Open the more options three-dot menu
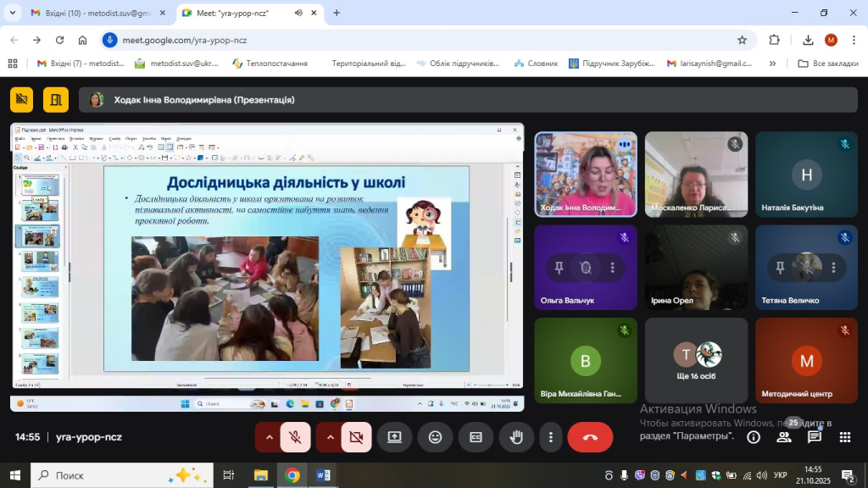The width and height of the screenshot is (868, 488). coord(551,437)
